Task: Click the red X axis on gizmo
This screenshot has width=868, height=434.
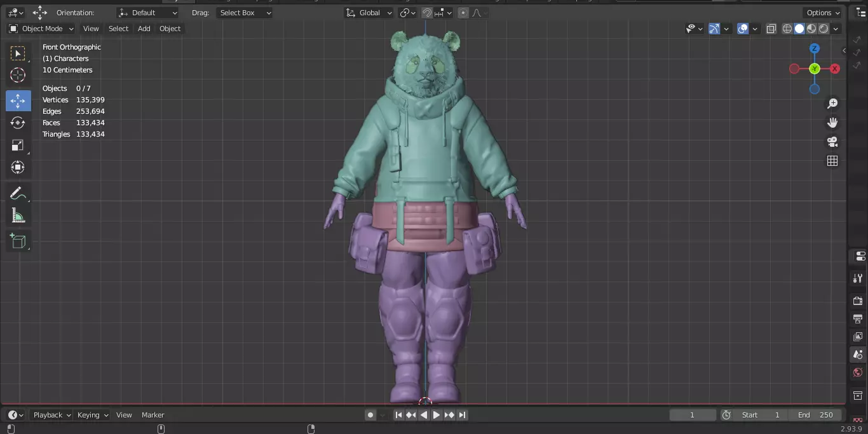Action: [x=835, y=69]
